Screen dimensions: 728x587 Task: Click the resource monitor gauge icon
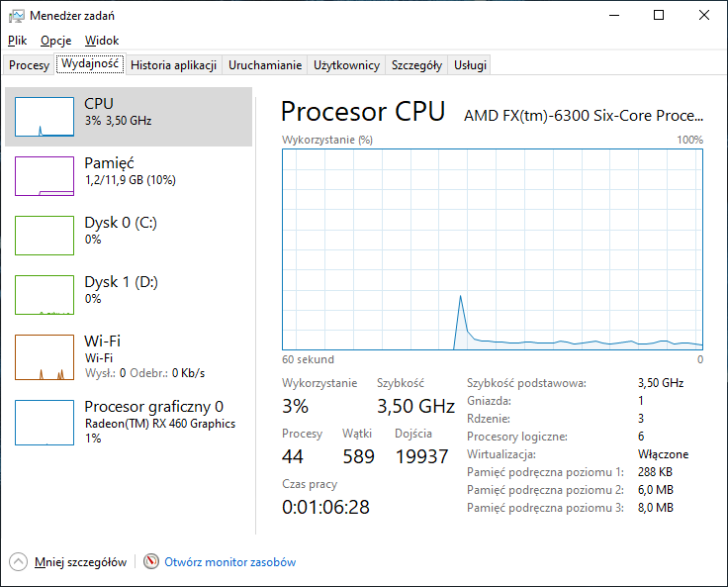(x=151, y=561)
